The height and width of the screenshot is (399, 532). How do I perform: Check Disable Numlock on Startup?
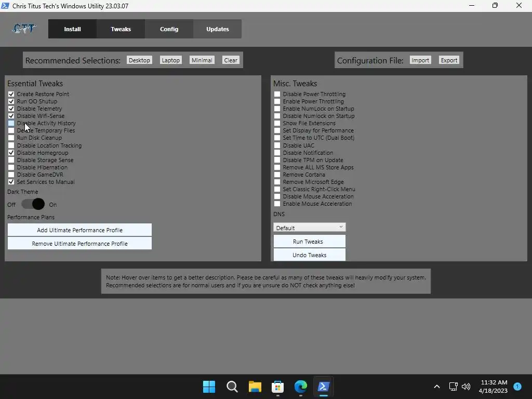click(277, 116)
